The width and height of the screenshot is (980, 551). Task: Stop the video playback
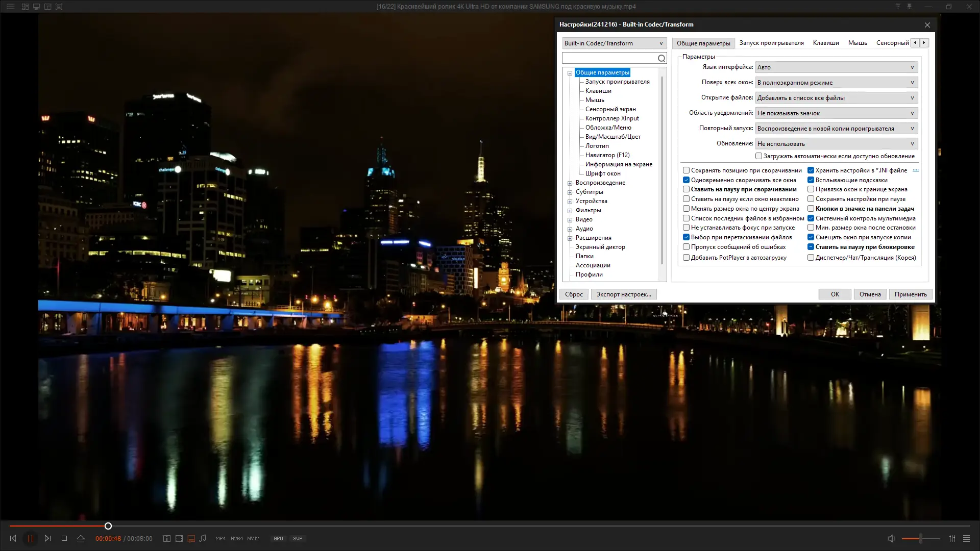64,538
